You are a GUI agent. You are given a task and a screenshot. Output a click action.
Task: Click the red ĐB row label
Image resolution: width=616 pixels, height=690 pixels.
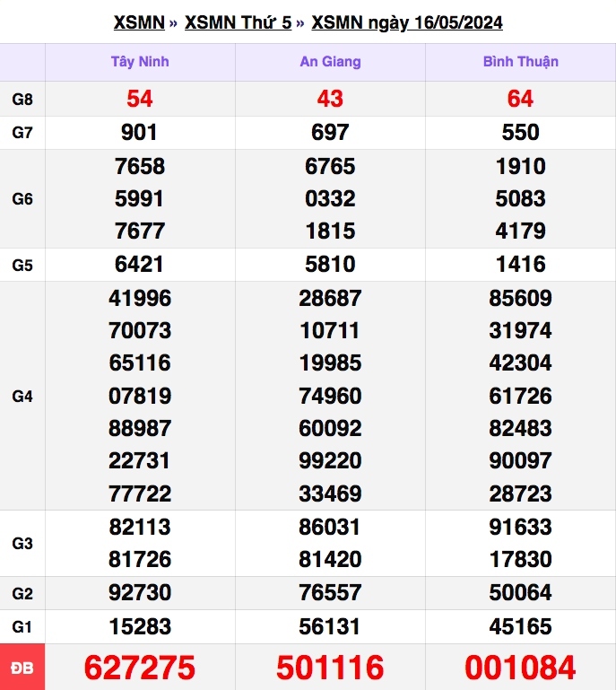[x=22, y=668]
